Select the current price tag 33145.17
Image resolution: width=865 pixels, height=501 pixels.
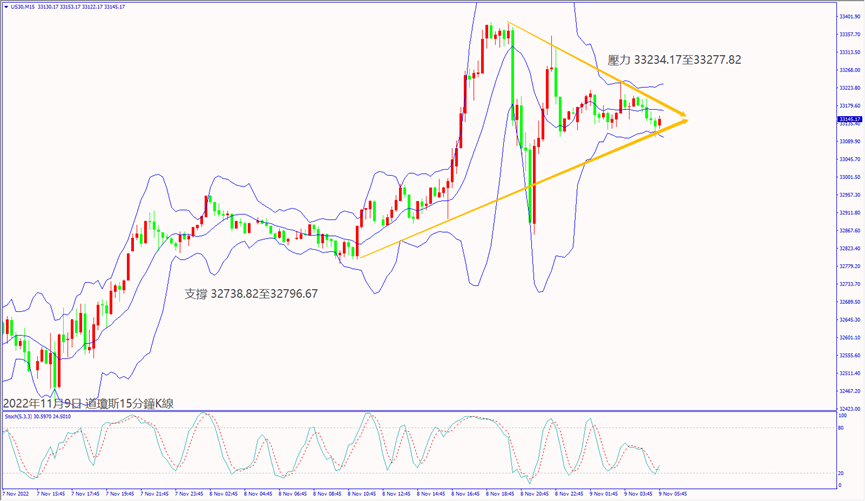[849, 119]
